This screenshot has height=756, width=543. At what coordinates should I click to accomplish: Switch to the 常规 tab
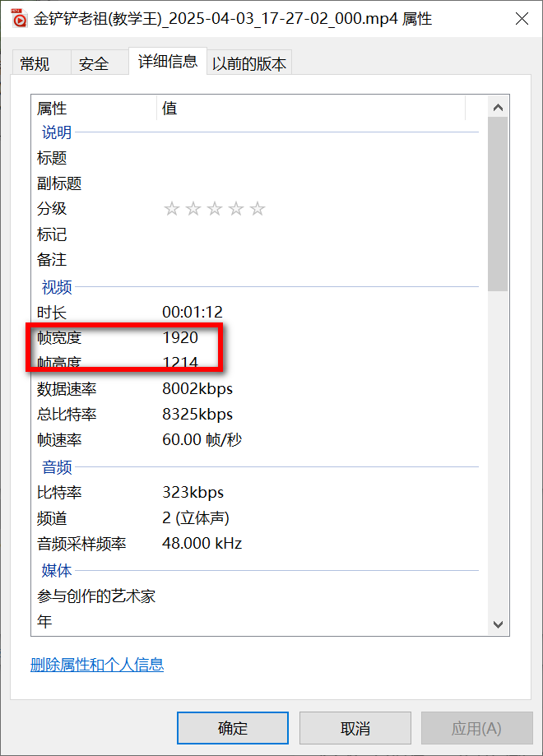(35, 63)
